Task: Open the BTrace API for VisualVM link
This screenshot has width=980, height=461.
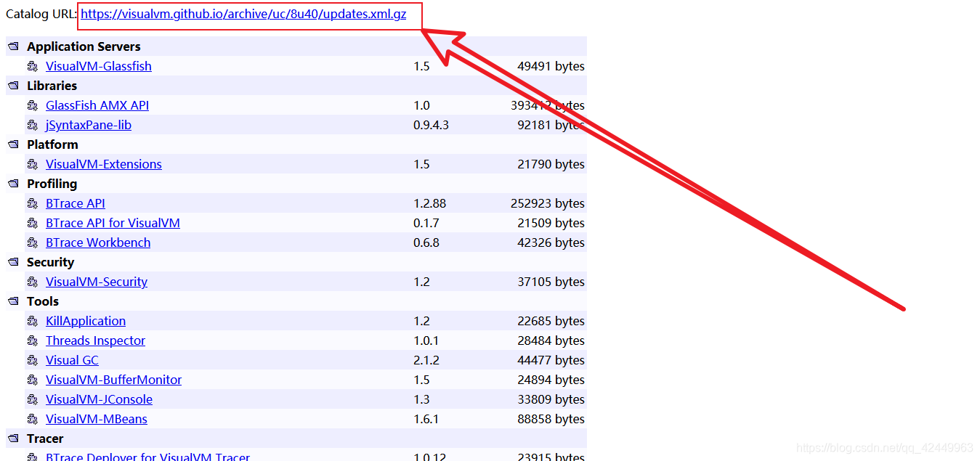Action: tap(113, 223)
